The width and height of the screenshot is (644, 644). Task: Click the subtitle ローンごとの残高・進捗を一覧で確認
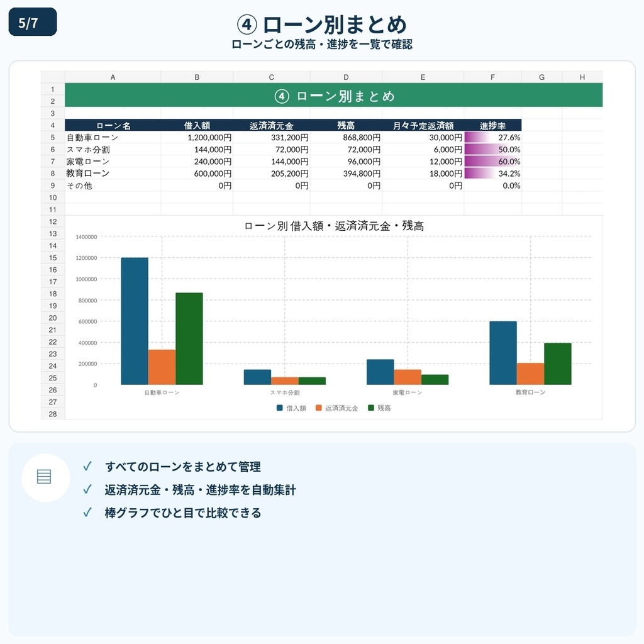click(x=322, y=45)
